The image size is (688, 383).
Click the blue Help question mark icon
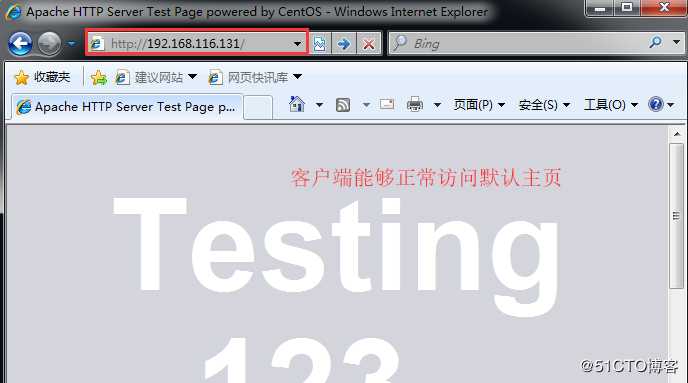(x=656, y=104)
